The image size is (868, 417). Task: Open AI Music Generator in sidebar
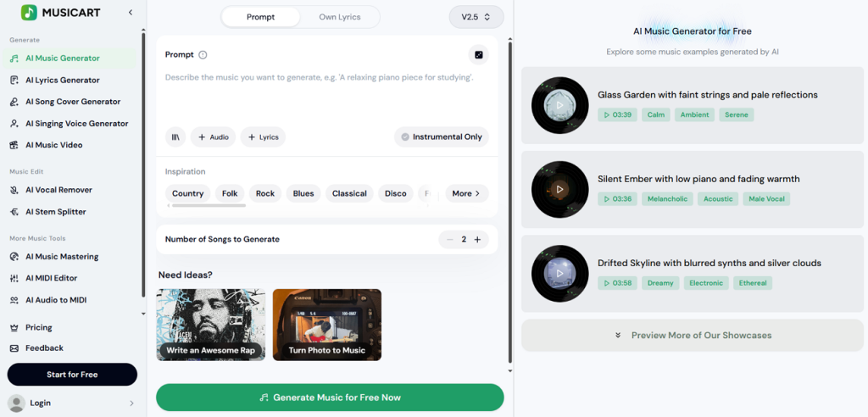pos(70,58)
